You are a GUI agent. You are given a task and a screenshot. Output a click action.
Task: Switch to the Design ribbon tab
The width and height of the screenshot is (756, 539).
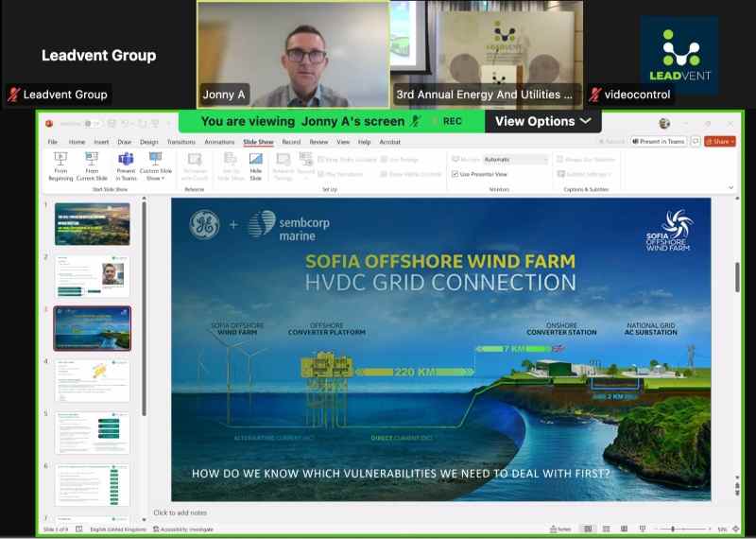coord(149,142)
